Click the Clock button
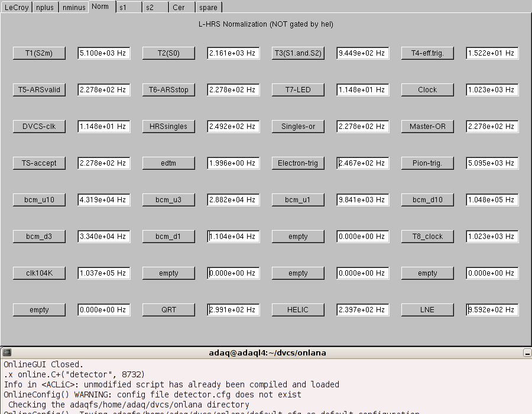Screen dimensions: 532x414 427,90
